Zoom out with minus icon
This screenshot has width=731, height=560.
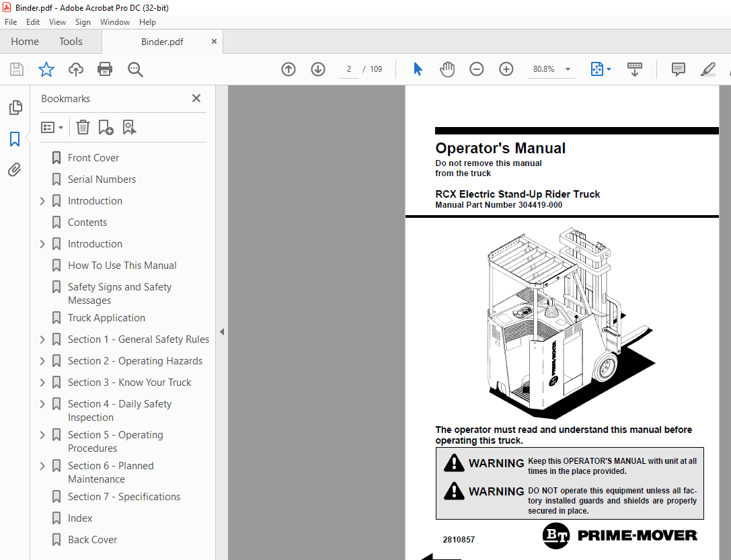click(476, 69)
